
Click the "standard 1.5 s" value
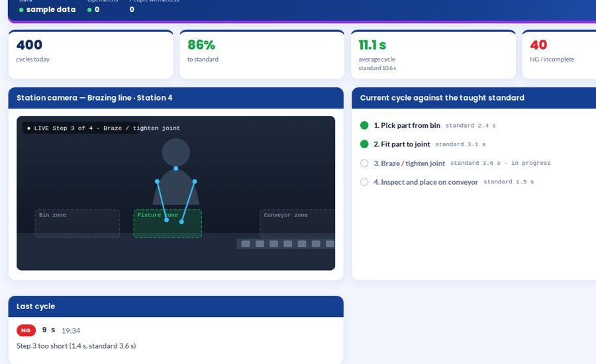coord(509,182)
